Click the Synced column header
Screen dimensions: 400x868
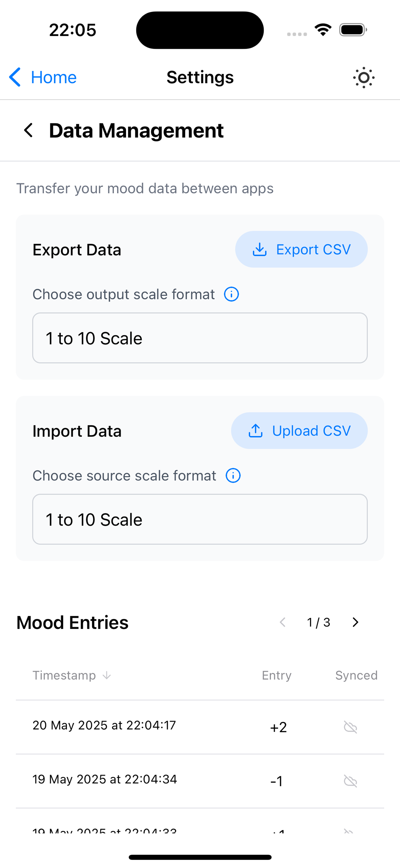(x=356, y=675)
